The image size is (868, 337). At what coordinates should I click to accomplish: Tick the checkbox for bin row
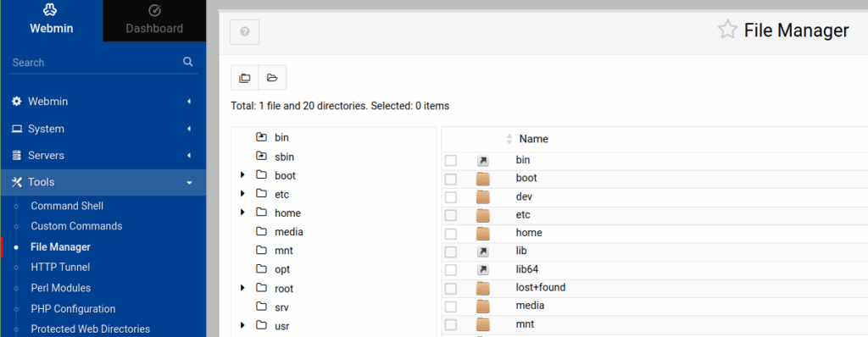pyautogui.click(x=451, y=161)
